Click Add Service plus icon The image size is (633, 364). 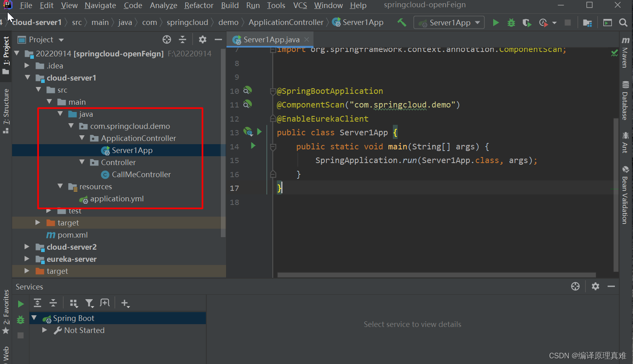[x=125, y=303]
